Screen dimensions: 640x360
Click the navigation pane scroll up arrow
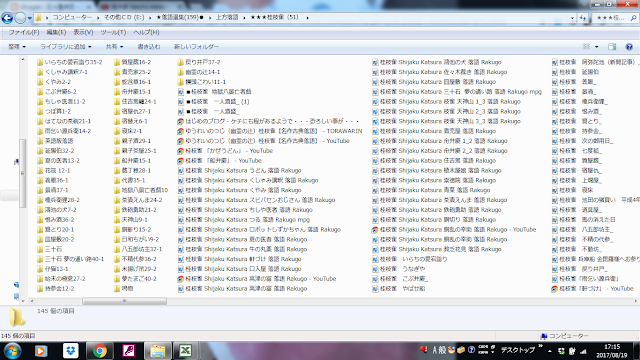click(23, 59)
